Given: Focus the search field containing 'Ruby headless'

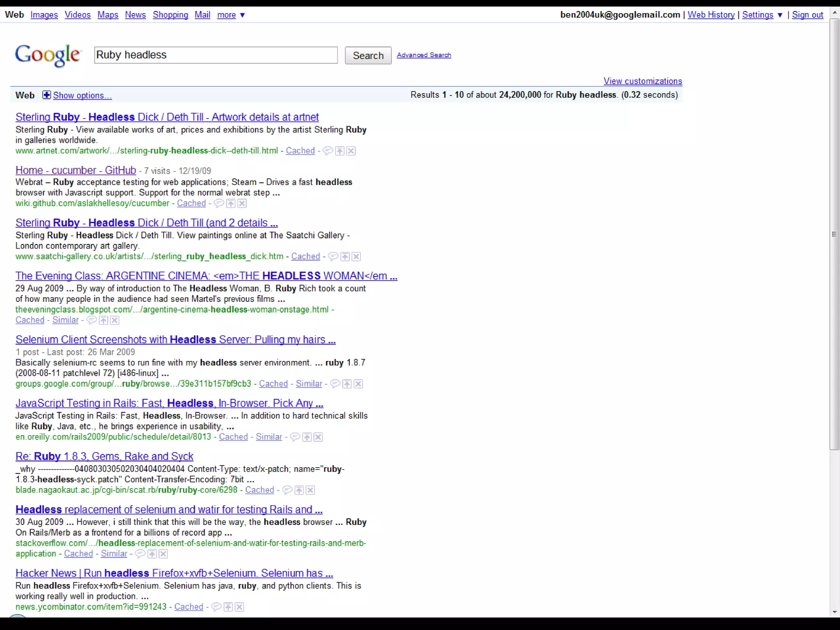Looking at the screenshot, I should click(216, 55).
